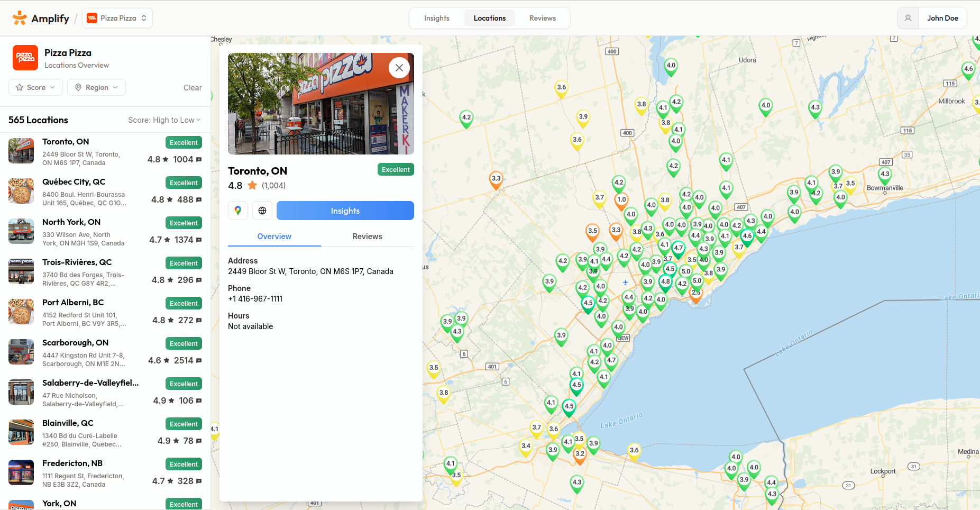Open the Trois-Rivières, QC location
This screenshot has width=980, height=510.
point(105,272)
